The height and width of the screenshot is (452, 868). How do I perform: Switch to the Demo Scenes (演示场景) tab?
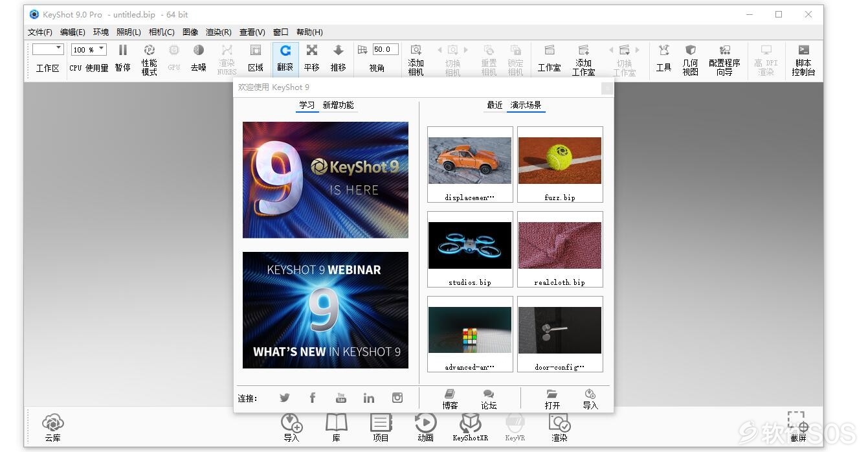click(x=526, y=105)
